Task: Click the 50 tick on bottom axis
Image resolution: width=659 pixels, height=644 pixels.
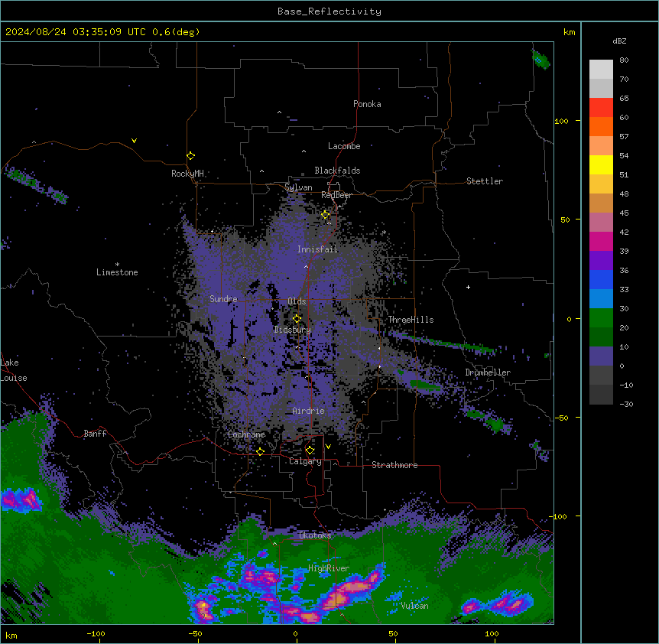Action: click(x=393, y=633)
